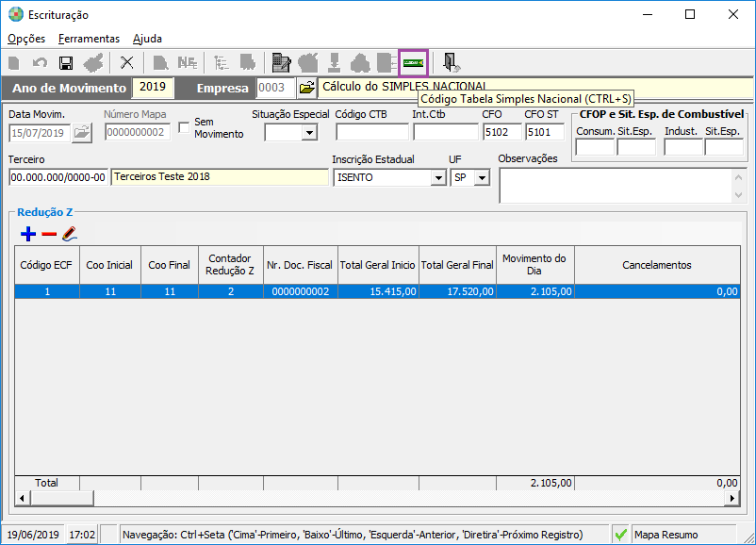This screenshot has height=545, width=756.
Task: Click the Código ECF column header
Action: [x=47, y=265]
